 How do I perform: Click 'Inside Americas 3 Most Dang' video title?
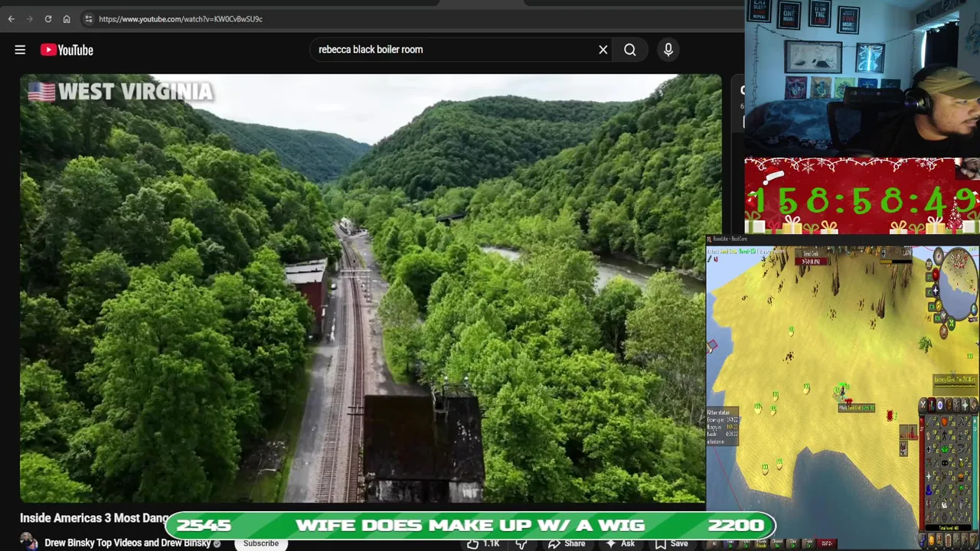tap(95, 518)
